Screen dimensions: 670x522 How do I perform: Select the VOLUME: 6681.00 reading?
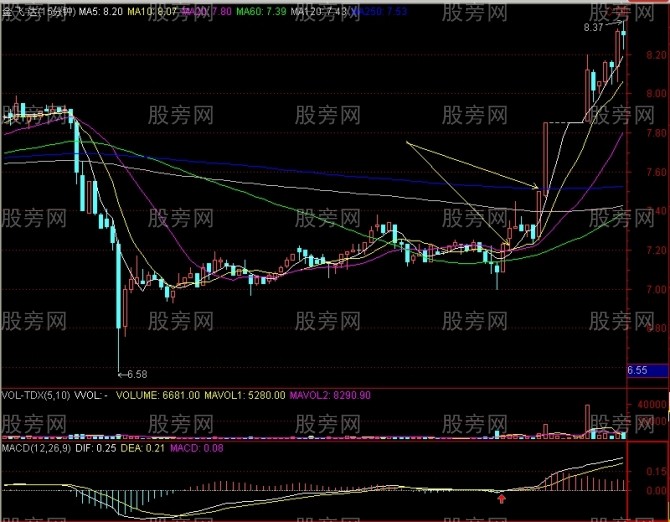[158, 395]
